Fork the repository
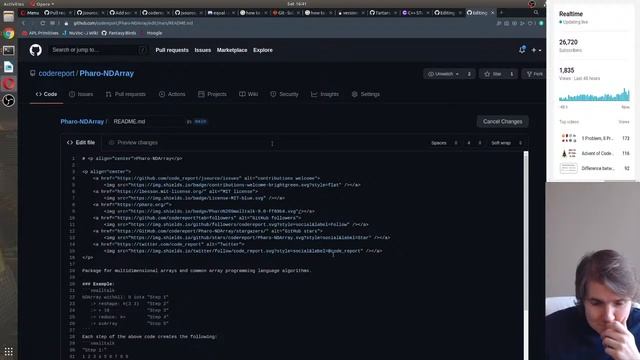Image resolution: width=640 pixels, height=360 pixels. tap(535, 74)
